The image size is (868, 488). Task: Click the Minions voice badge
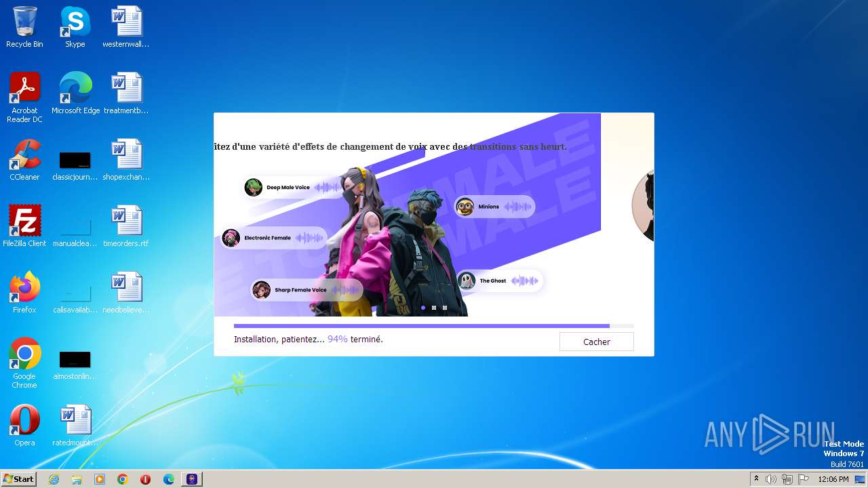pos(494,207)
